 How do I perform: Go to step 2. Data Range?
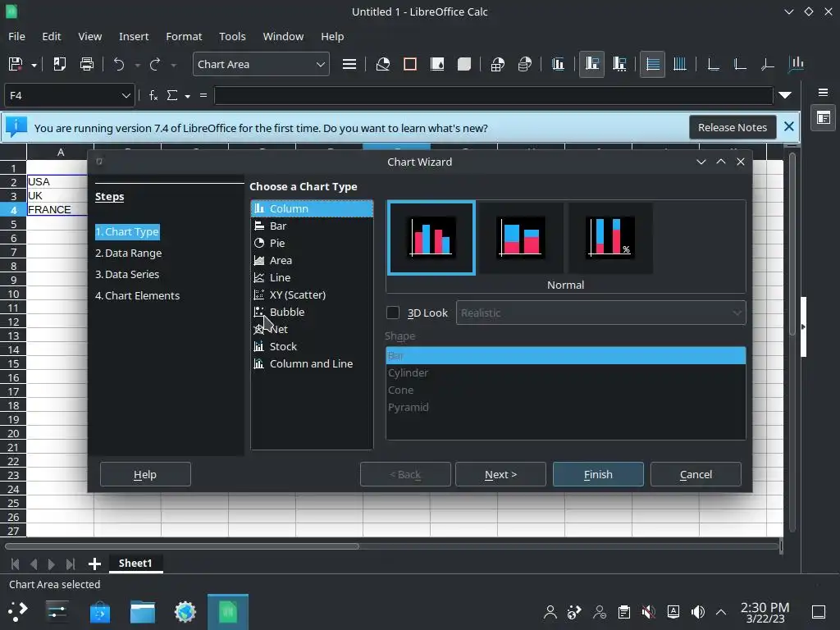tap(129, 253)
